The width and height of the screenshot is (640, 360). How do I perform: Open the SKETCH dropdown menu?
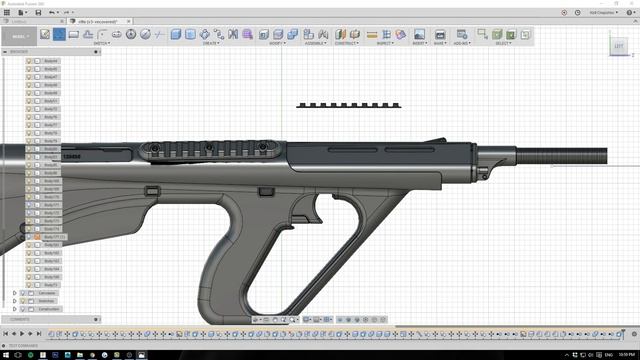[x=102, y=43]
